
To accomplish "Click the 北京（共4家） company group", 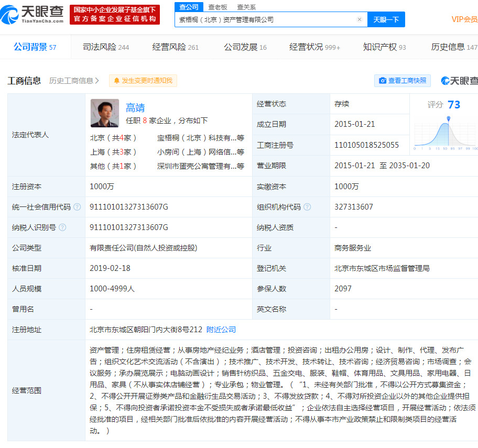I will pyautogui.click(x=113, y=138).
